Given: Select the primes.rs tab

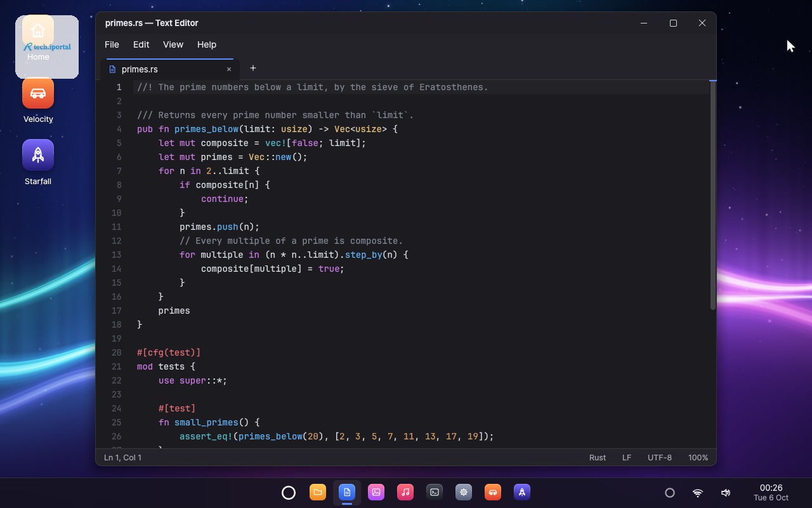Looking at the screenshot, I should [x=169, y=69].
